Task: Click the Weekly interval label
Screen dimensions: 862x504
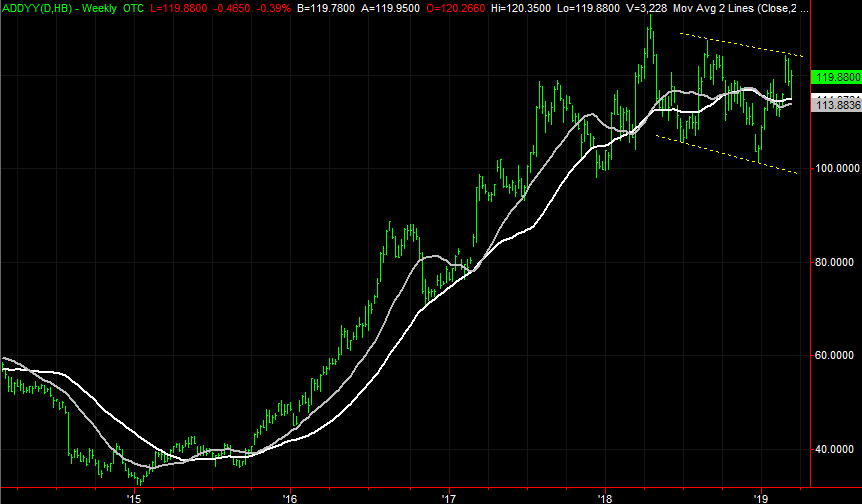Action: pos(99,8)
